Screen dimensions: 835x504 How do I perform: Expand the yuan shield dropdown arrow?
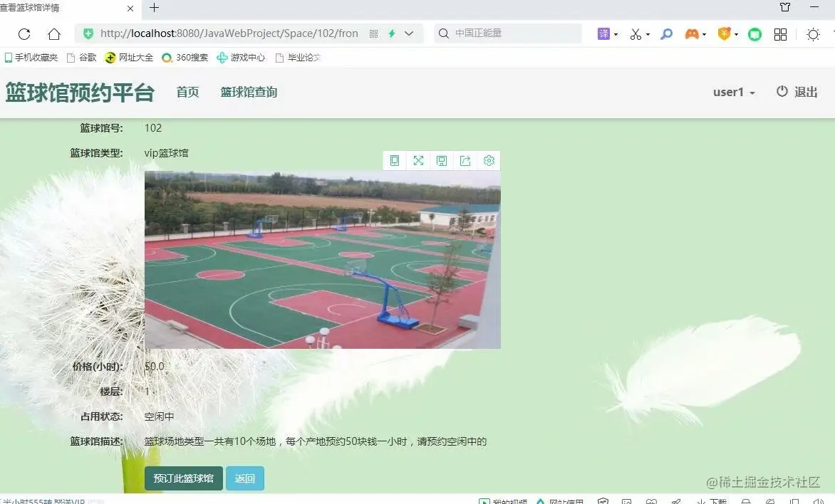(x=737, y=35)
